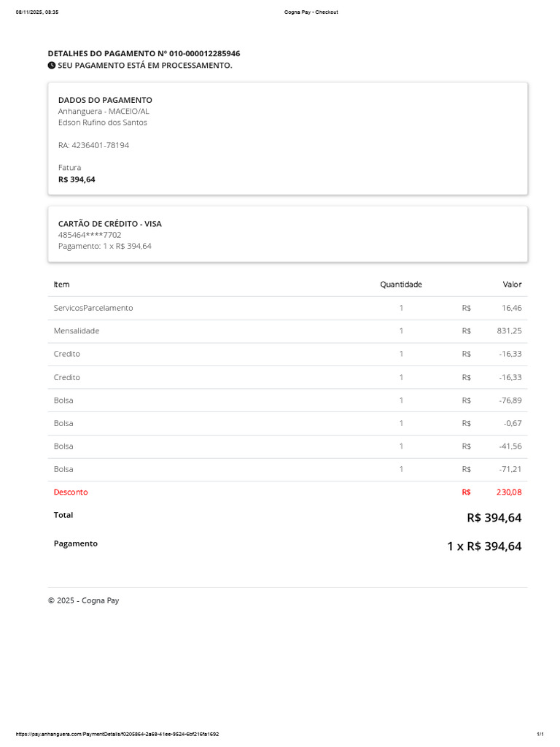This screenshot has width=560, height=747.
Task: Click the red Desconto label
Action: tap(71, 492)
